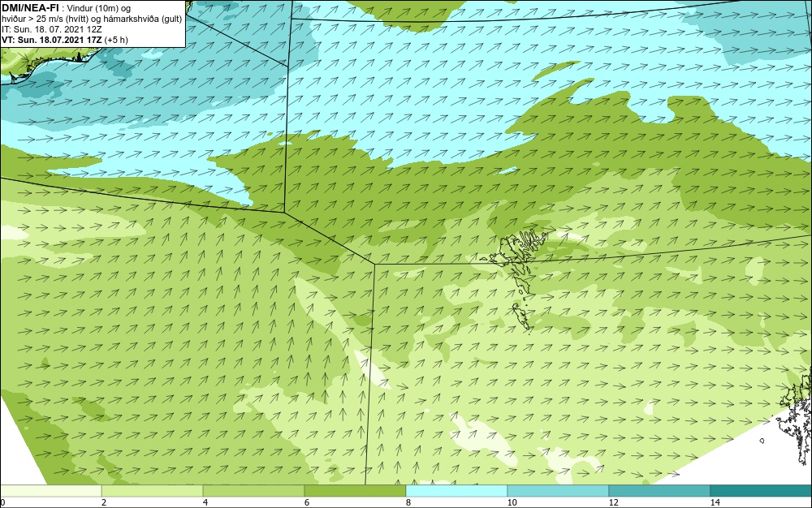Click the 6–8 m/s olive green swatch
The image size is (812, 508).
pyautogui.click(x=355, y=491)
